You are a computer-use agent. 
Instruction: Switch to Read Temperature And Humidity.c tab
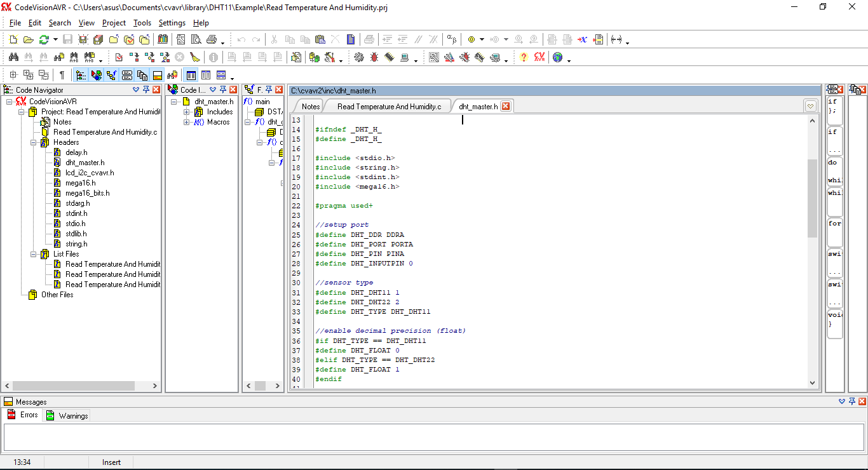pyautogui.click(x=389, y=106)
